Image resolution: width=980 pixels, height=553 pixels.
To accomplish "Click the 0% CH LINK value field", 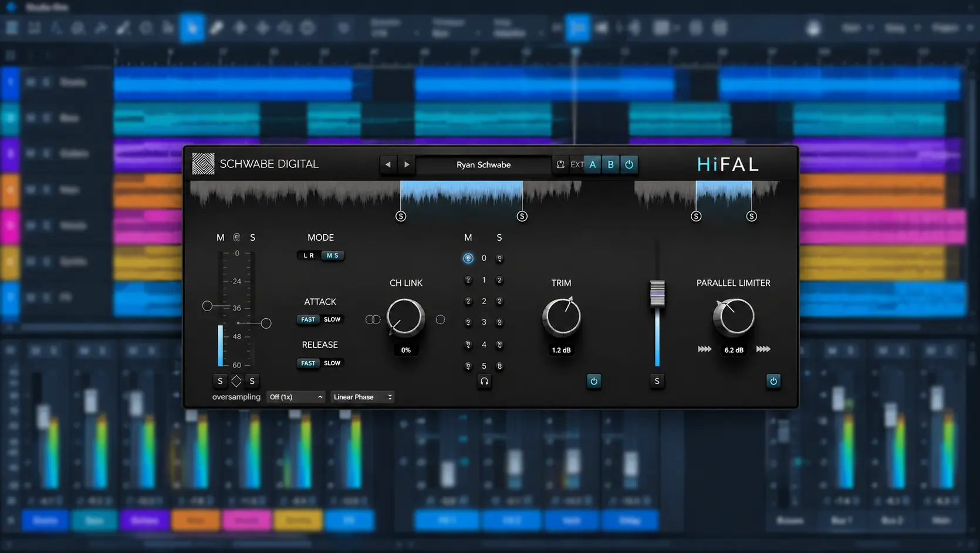I will 406,350.
